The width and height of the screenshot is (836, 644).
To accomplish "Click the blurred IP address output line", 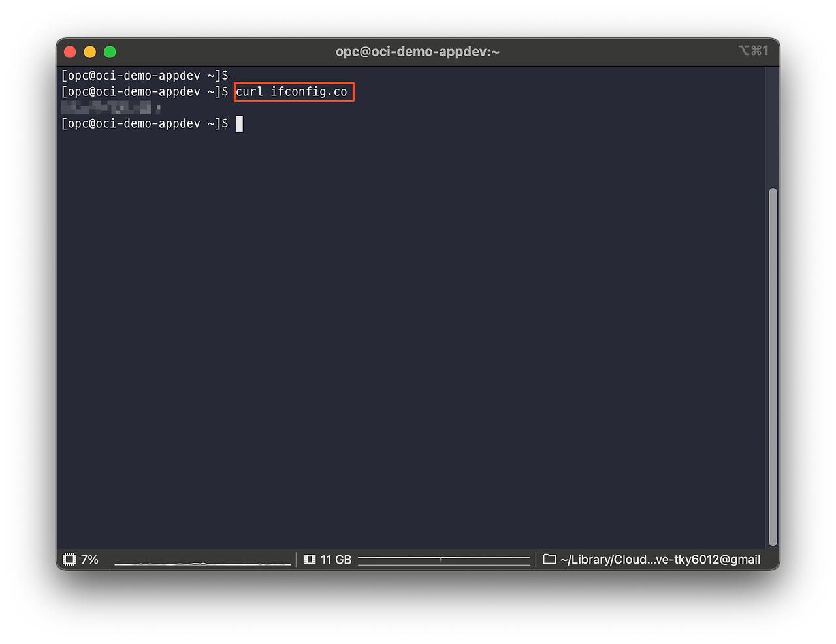I will pos(110,108).
